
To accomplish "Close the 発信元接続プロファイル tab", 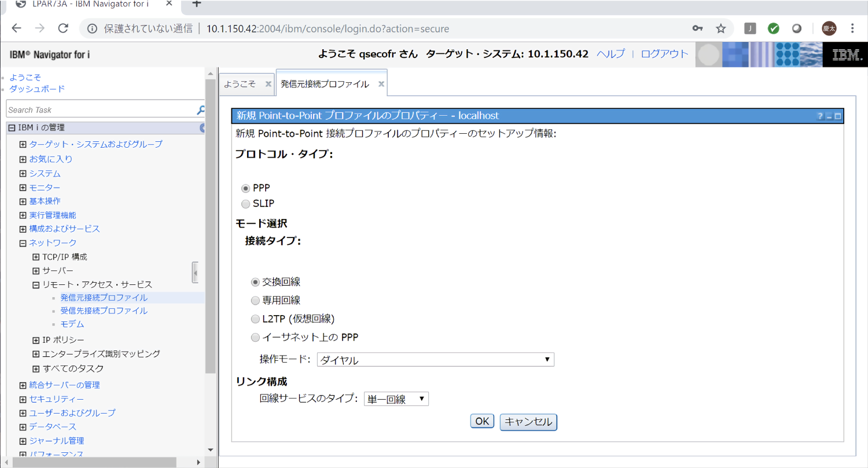I will tap(381, 84).
